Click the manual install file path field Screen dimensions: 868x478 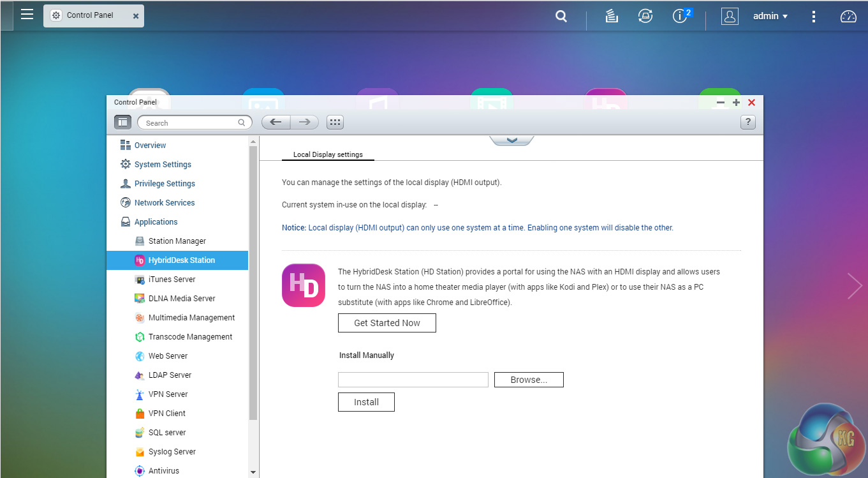413,380
